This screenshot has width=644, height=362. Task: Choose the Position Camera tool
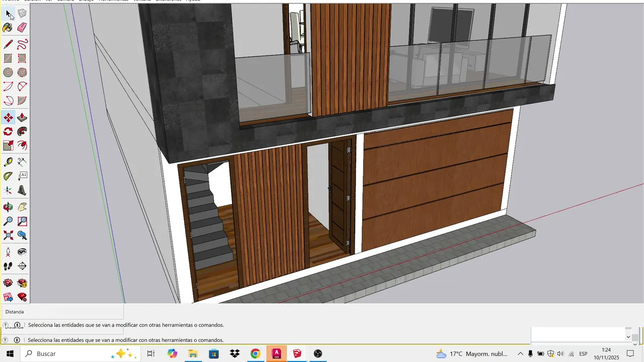[x=9, y=252]
